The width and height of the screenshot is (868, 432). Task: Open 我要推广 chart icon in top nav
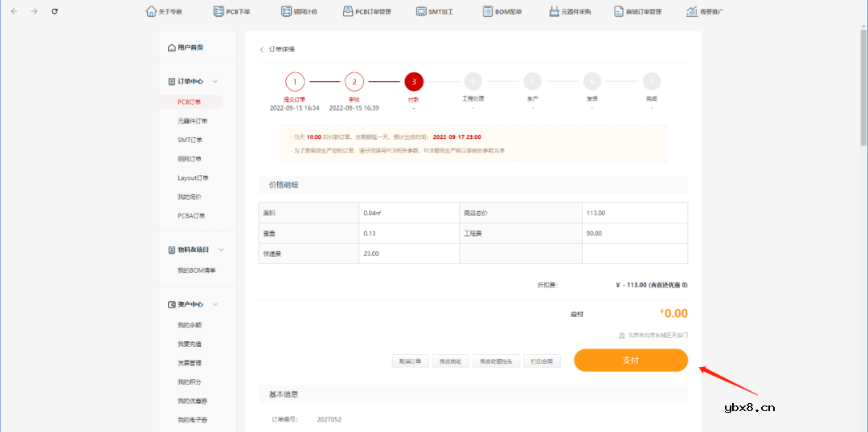click(x=692, y=11)
